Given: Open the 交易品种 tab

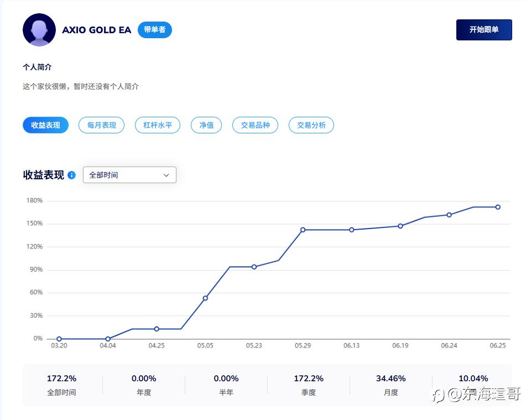Looking at the screenshot, I should 256,125.
